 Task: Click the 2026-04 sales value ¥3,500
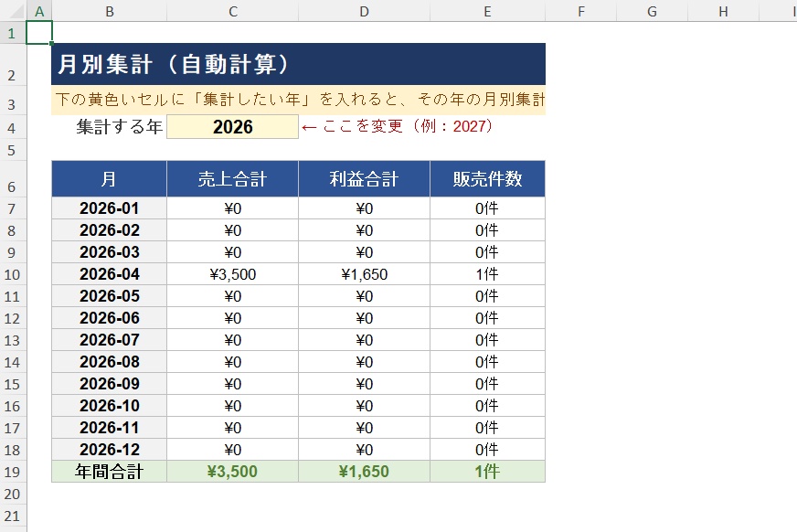(232, 274)
